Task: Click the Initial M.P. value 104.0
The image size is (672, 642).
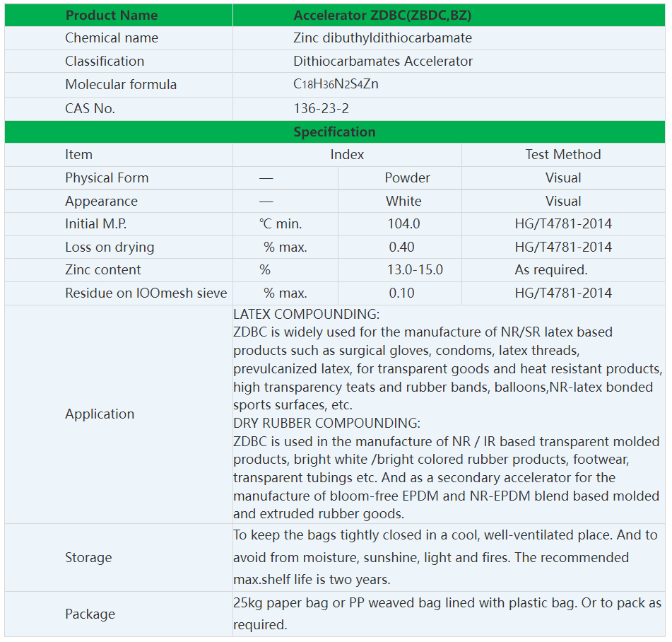Action: click(403, 224)
